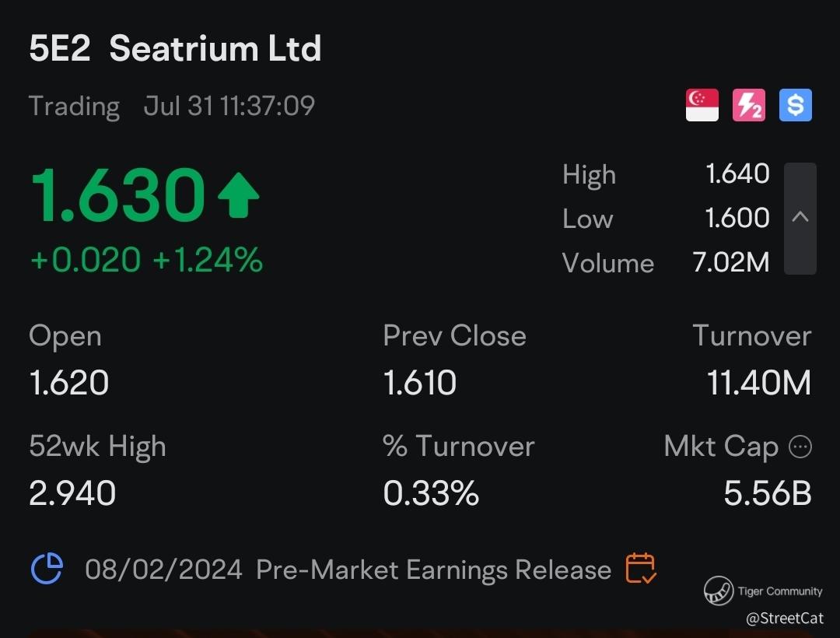The height and width of the screenshot is (638, 840).
Task: Tap the green up arrow beside price
Action: (238, 195)
